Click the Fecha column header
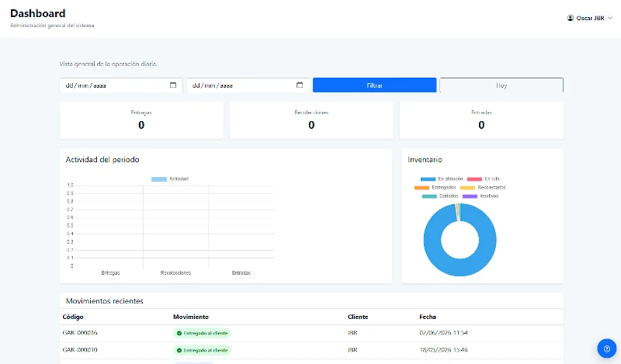The height and width of the screenshot is (364, 621). tap(428, 317)
